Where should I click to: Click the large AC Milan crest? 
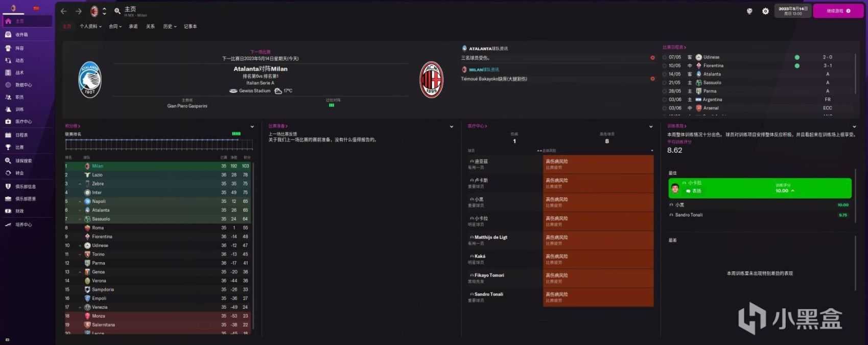431,80
